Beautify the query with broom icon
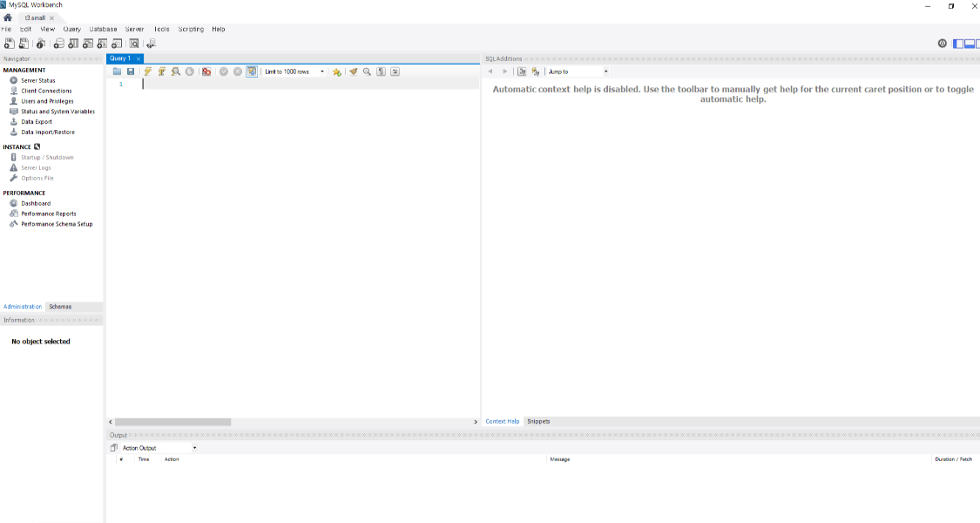The image size is (980, 523). tap(353, 71)
